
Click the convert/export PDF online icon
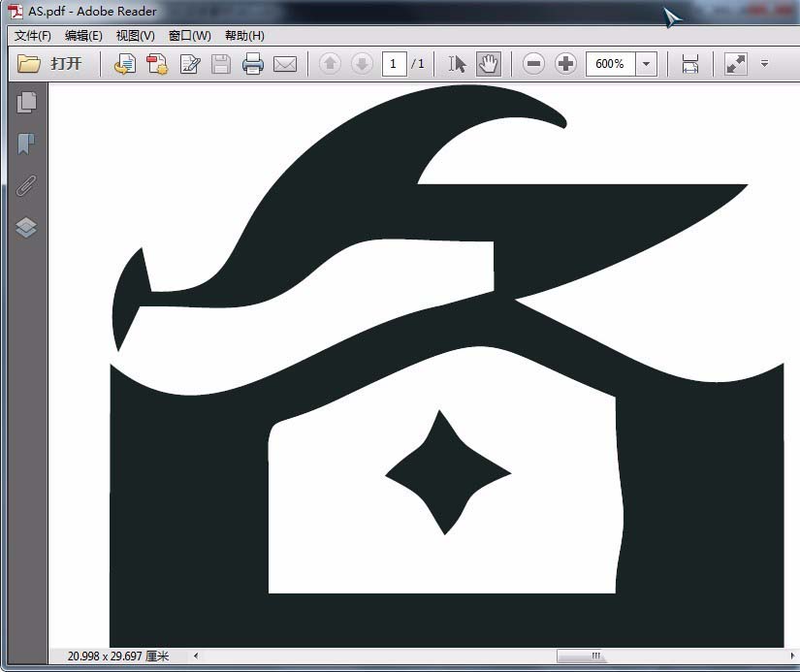click(124, 64)
